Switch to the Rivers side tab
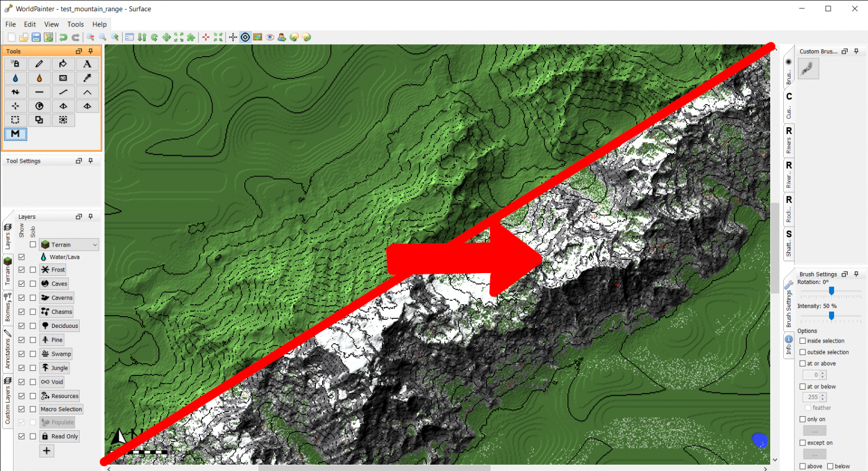This screenshot has height=471, width=868. 789,140
